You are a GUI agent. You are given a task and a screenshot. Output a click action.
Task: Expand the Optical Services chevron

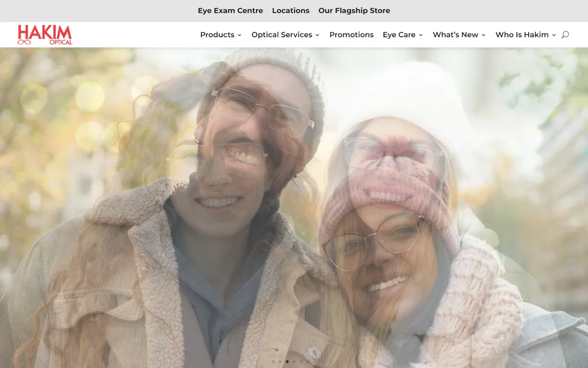(318, 35)
